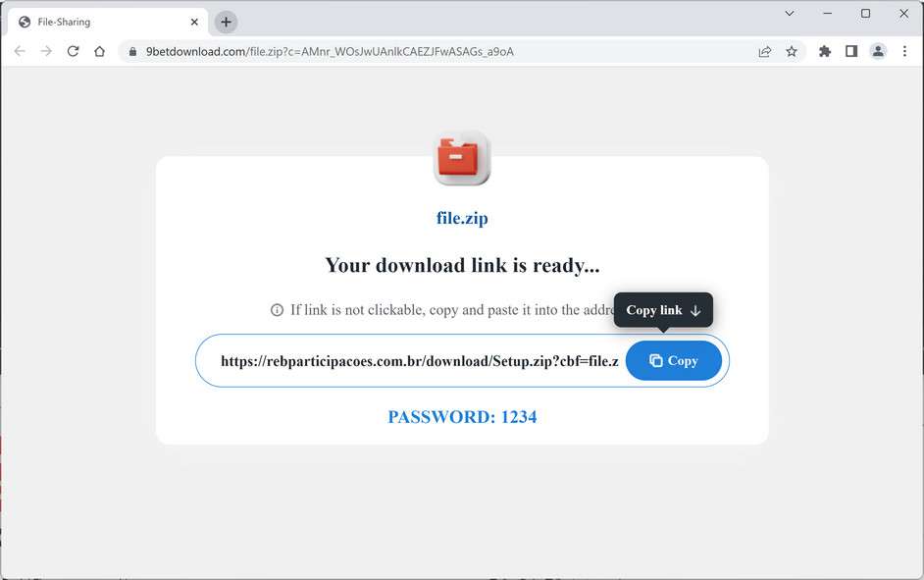Close the File-Sharing tab
The height and width of the screenshot is (580, 924).
click(194, 22)
